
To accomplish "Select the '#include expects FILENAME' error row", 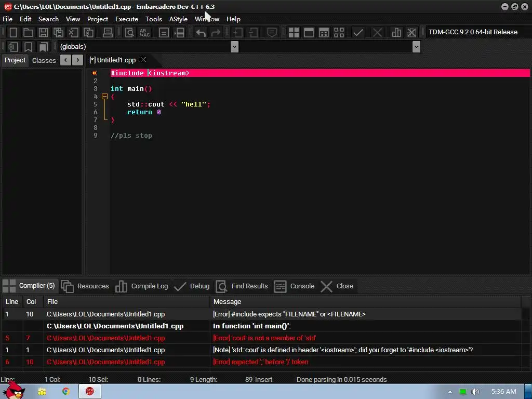I will 261,314.
